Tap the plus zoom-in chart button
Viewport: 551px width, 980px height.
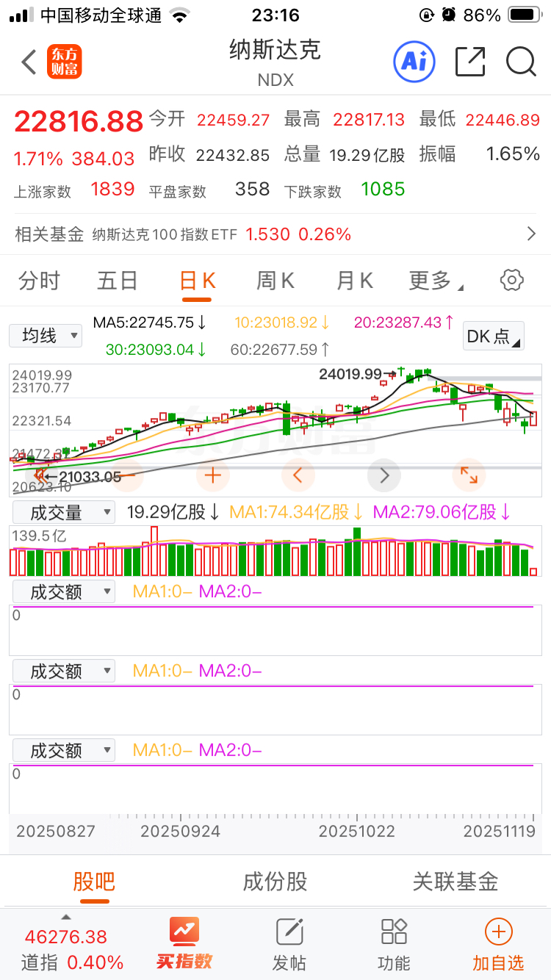pyautogui.click(x=213, y=475)
